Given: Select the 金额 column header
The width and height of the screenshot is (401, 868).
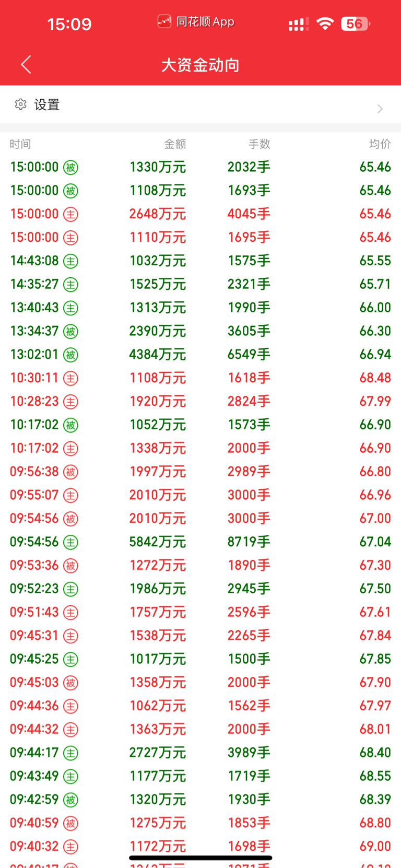Looking at the screenshot, I should (175, 144).
